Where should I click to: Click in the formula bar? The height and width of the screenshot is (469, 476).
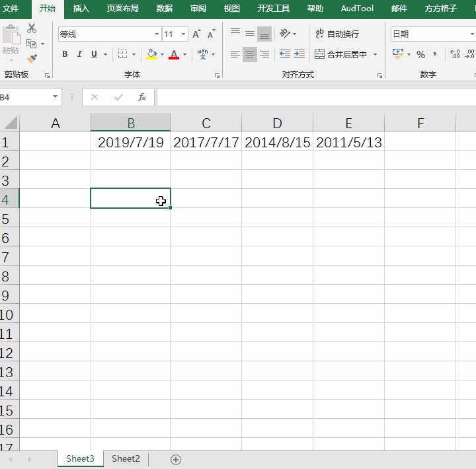click(316, 97)
